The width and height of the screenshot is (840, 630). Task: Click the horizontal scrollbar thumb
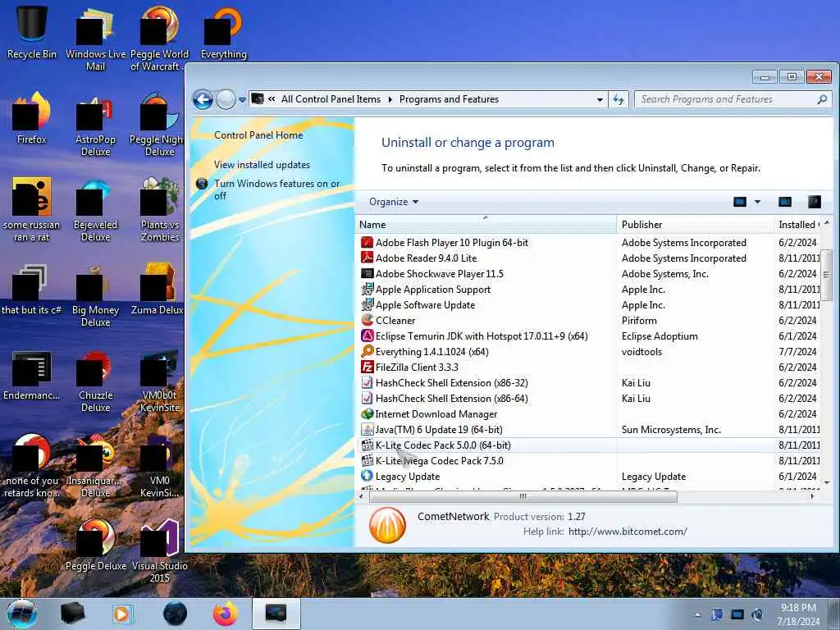point(523,496)
